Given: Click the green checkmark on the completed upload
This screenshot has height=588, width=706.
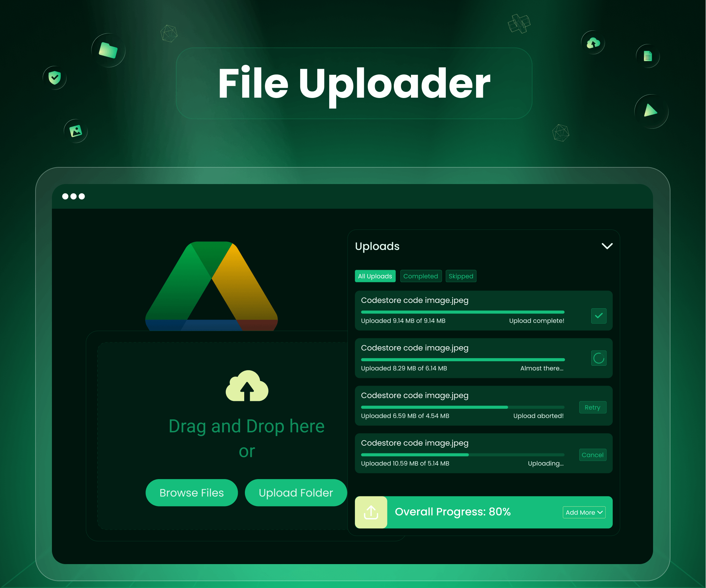Looking at the screenshot, I should pyautogui.click(x=598, y=316).
